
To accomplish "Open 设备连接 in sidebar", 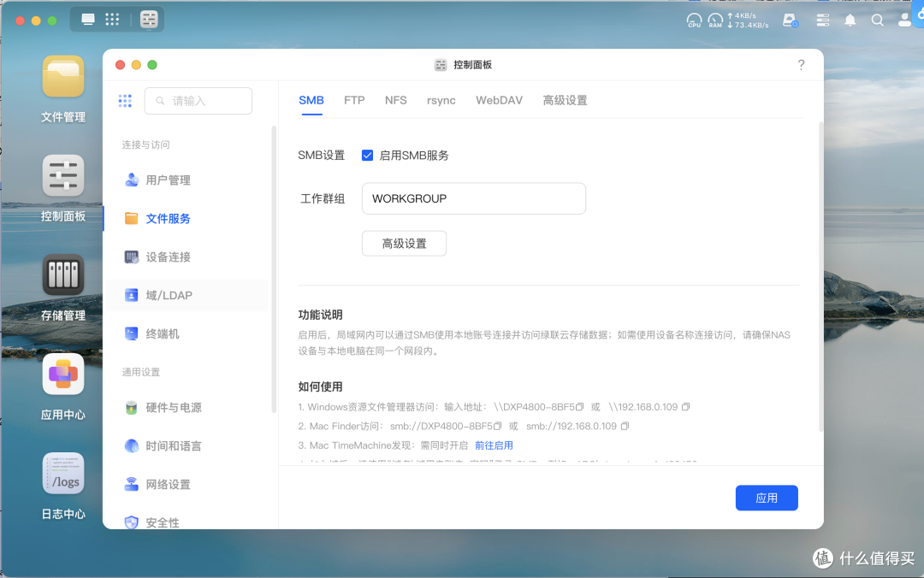I will 187,257.
